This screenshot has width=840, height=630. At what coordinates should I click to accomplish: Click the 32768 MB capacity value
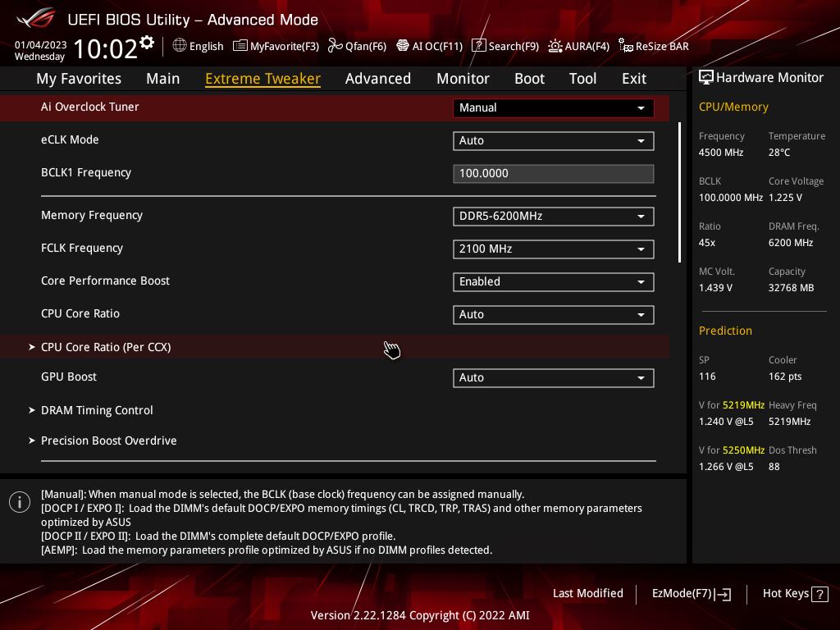tap(791, 288)
